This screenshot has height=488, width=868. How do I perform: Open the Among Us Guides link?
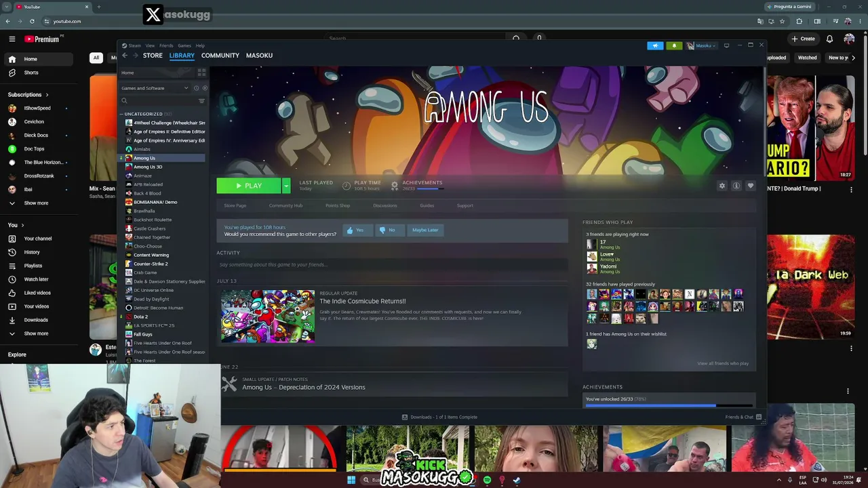coord(427,205)
